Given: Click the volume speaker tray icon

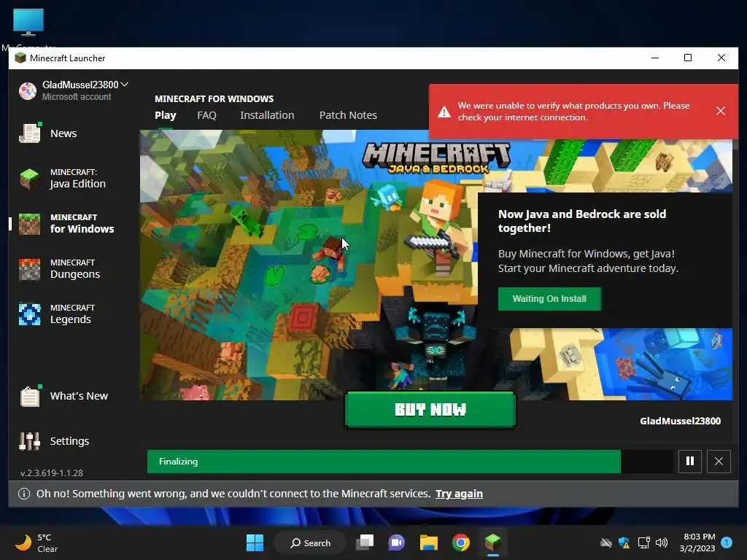Looking at the screenshot, I should click(x=661, y=542).
